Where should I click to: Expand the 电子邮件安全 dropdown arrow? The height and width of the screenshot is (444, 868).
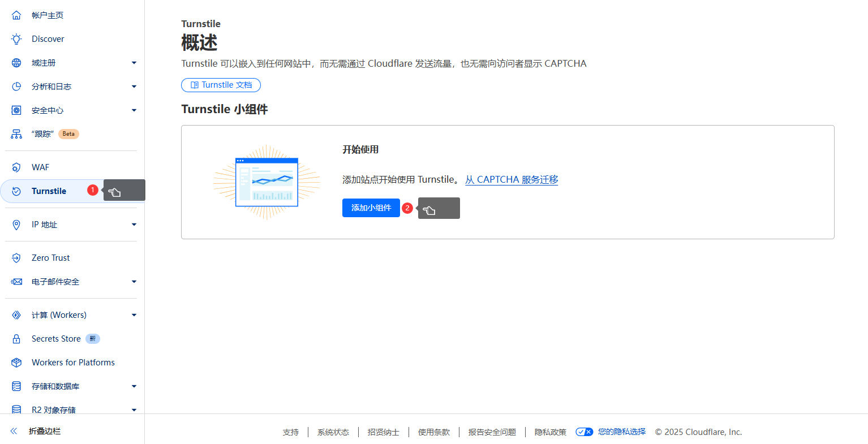(134, 282)
